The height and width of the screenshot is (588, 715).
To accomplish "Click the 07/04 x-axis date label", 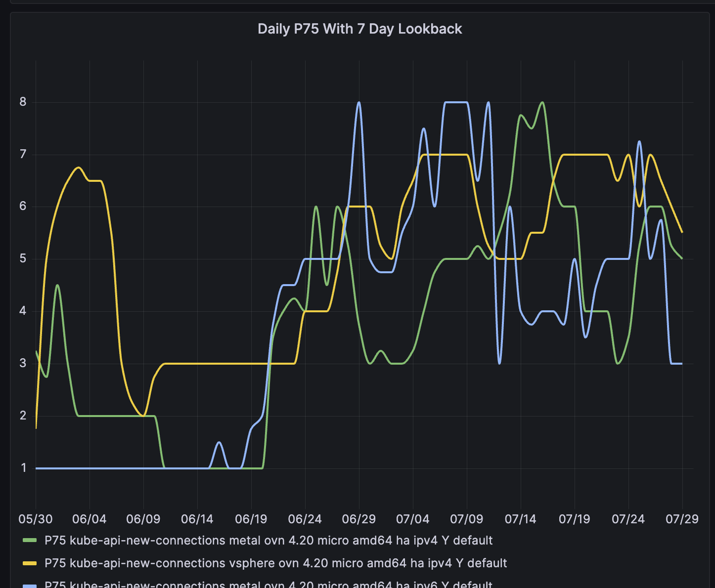I will [413, 519].
